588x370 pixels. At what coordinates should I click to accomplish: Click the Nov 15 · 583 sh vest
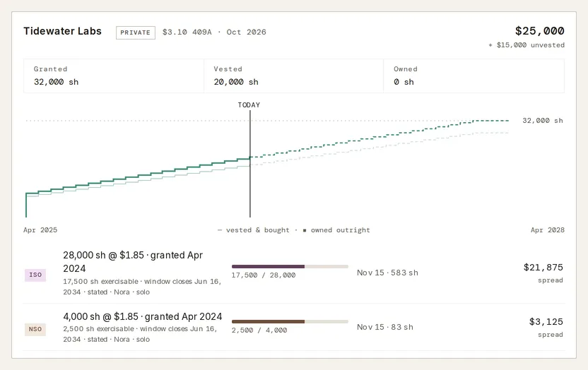[x=387, y=273]
